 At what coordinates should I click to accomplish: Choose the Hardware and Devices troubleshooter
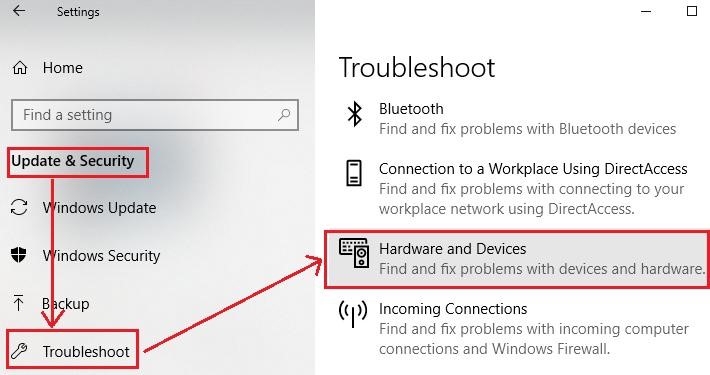[x=517, y=259]
